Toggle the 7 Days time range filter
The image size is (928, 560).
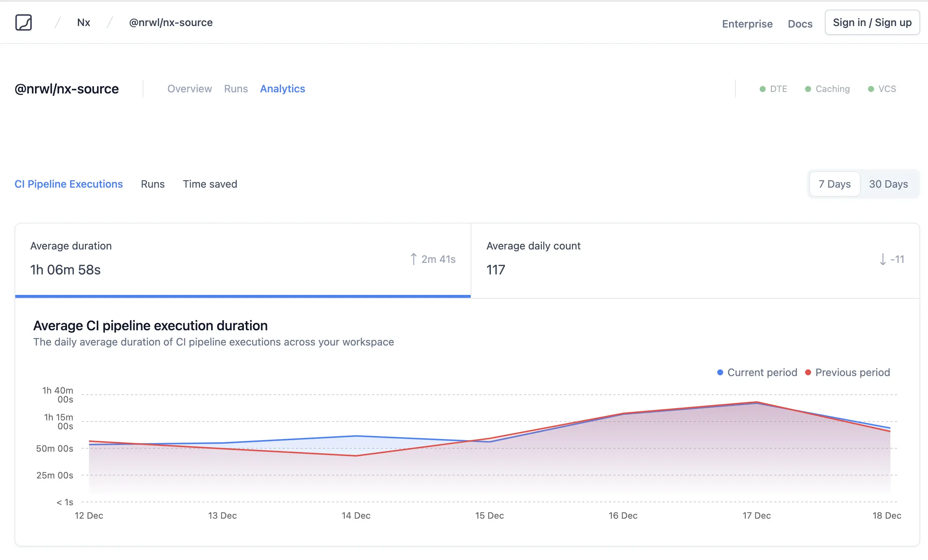835,184
